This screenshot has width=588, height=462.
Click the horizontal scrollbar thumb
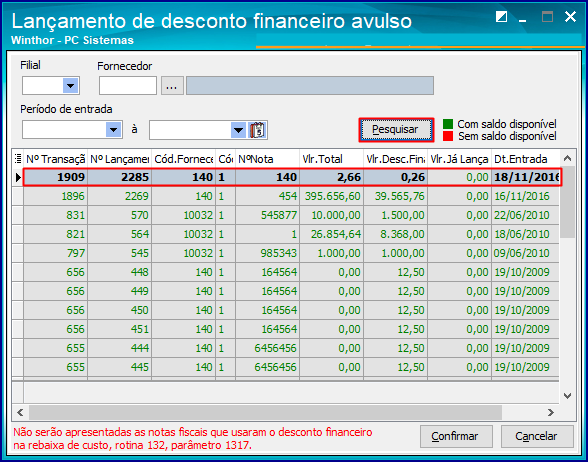click(265, 412)
